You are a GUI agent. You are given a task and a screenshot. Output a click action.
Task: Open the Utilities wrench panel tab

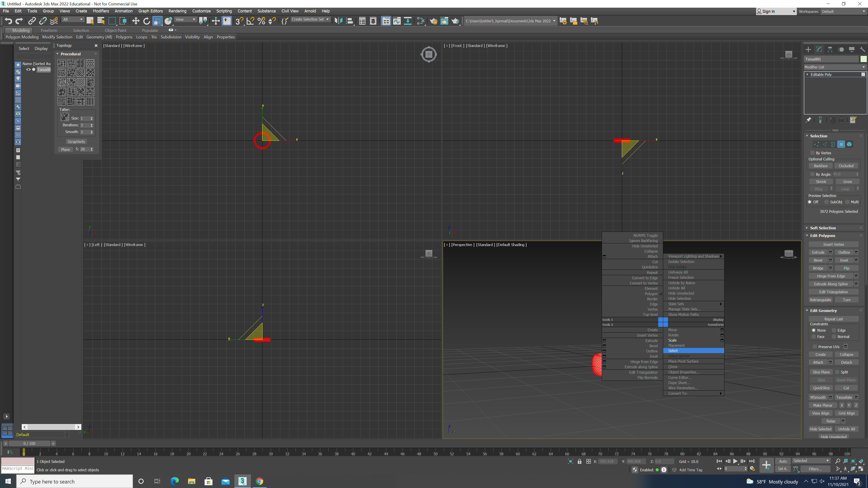(x=862, y=49)
